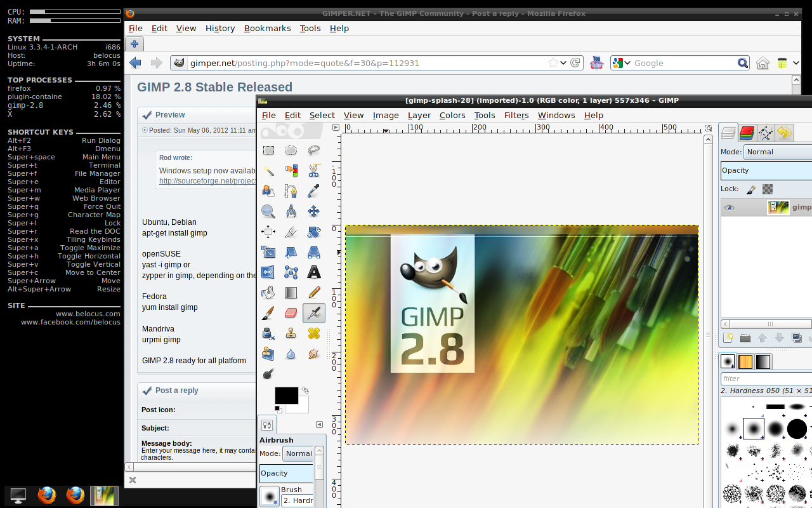Open the Filters menu in GIMP
The height and width of the screenshot is (508, 812).
coord(516,115)
